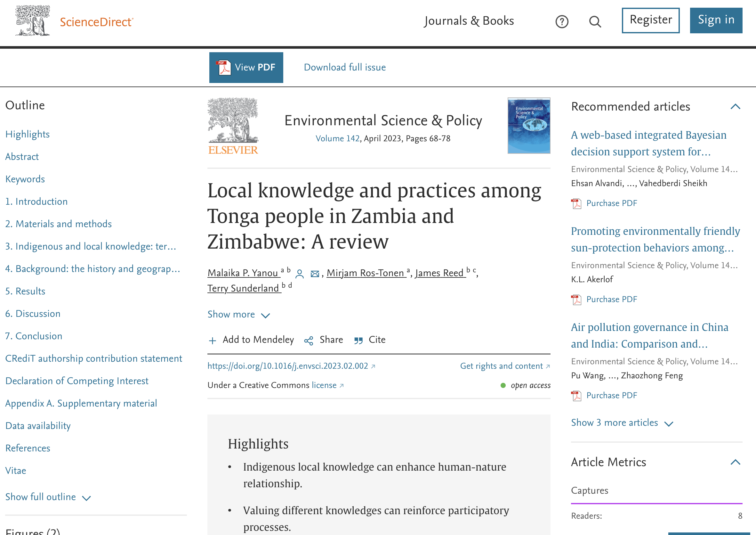Open View PDF button
The height and width of the screenshot is (535, 756).
coord(246,67)
